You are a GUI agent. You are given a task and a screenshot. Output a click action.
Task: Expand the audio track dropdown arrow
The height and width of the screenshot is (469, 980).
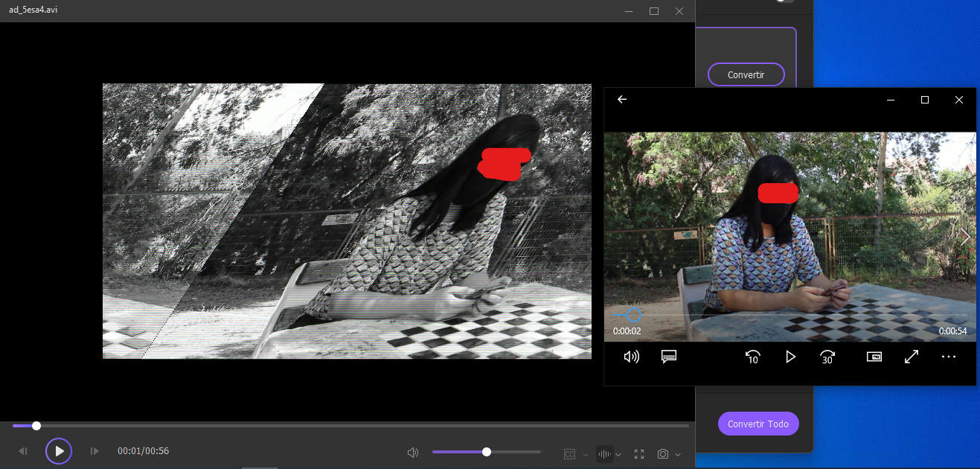(x=618, y=454)
